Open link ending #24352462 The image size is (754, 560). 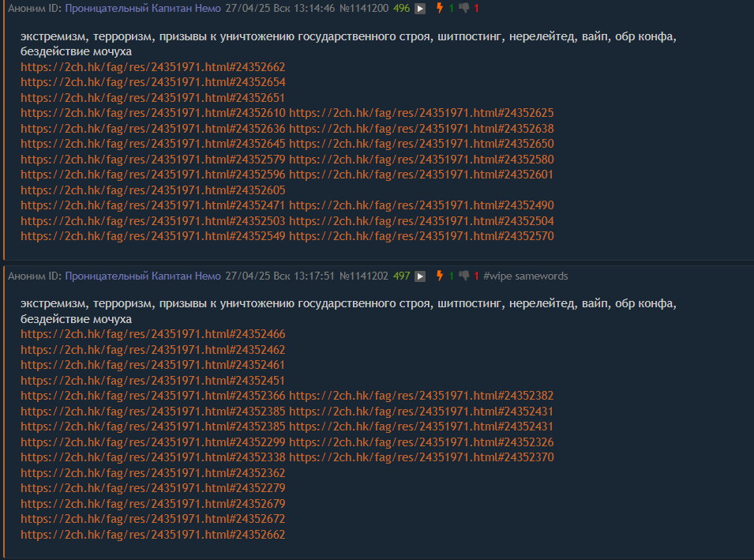tap(153, 350)
